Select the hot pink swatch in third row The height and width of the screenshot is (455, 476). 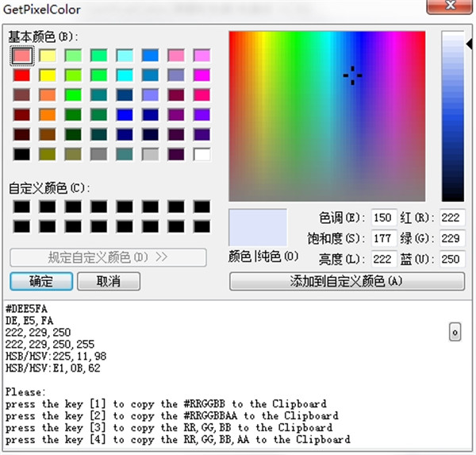[x=202, y=95]
